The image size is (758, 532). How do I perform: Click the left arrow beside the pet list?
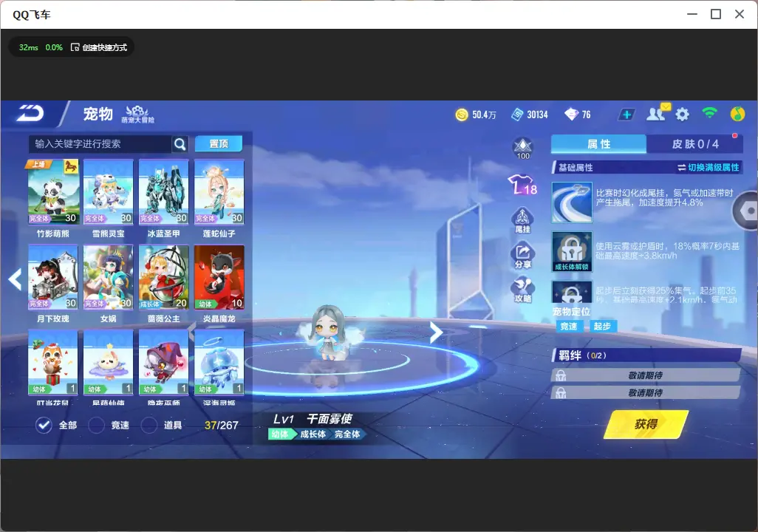tap(16, 279)
